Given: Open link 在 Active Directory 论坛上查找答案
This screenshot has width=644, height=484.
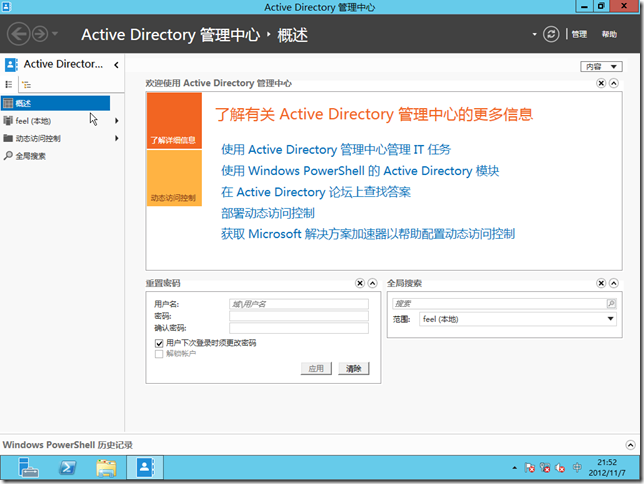Looking at the screenshot, I should (316, 192).
